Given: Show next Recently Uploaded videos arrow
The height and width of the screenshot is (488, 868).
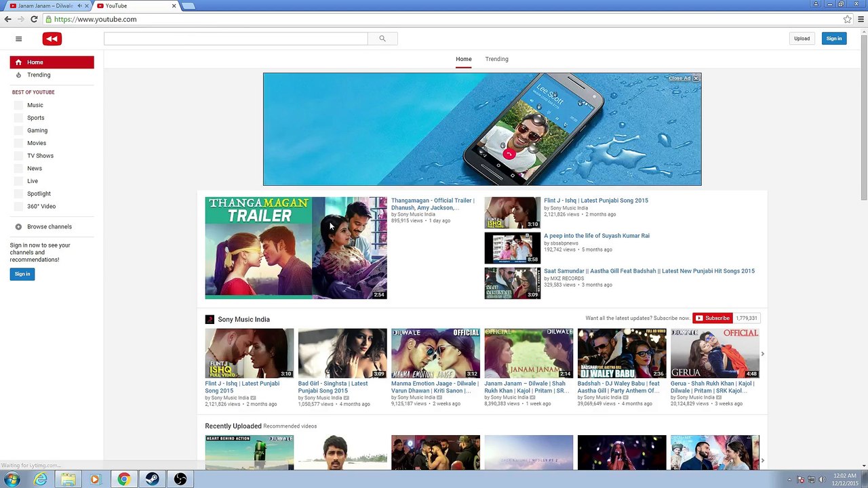Looking at the screenshot, I should (x=762, y=461).
